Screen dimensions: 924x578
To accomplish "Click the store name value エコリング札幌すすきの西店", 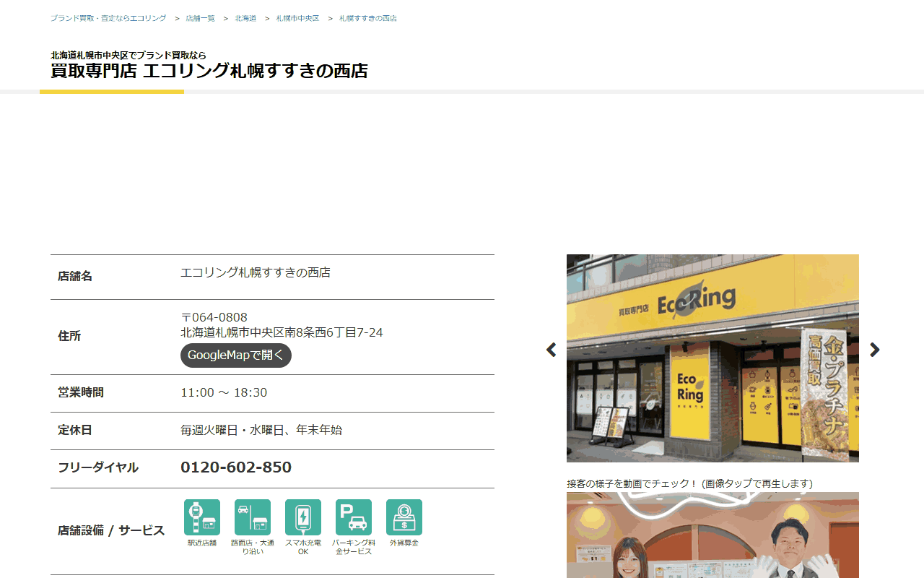I will pos(256,272).
